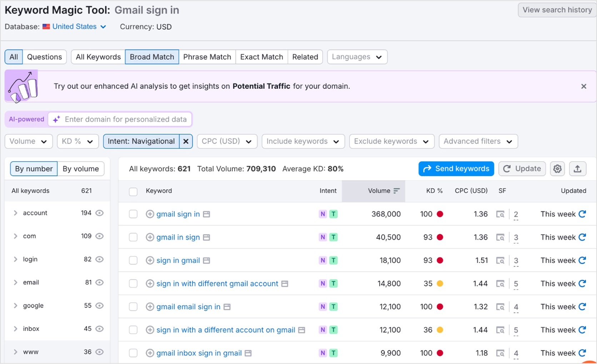Tick the select-all keywords checkbox
This screenshot has height=364, width=597.
click(x=133, y=192)
